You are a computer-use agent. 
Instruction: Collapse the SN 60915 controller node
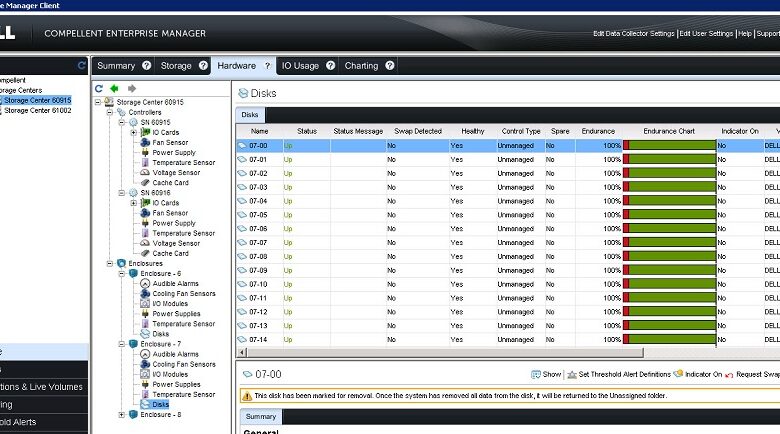[122, 122]
